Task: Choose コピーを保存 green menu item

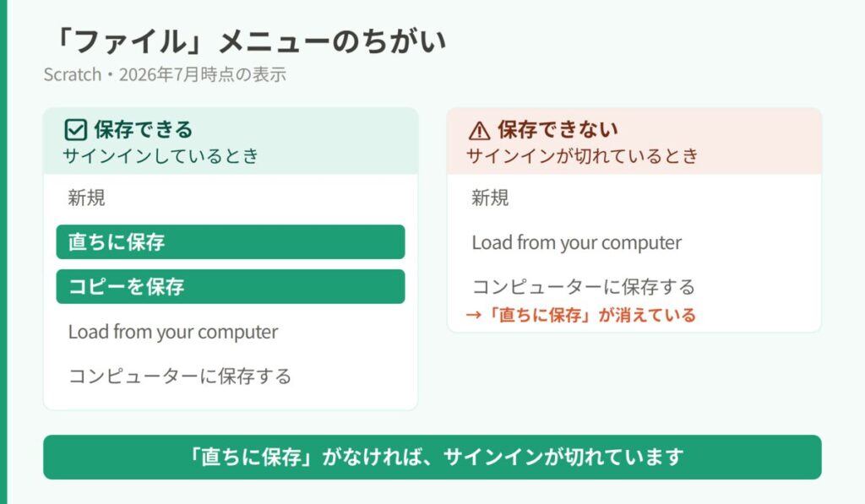Action: [x=231, y=286]
